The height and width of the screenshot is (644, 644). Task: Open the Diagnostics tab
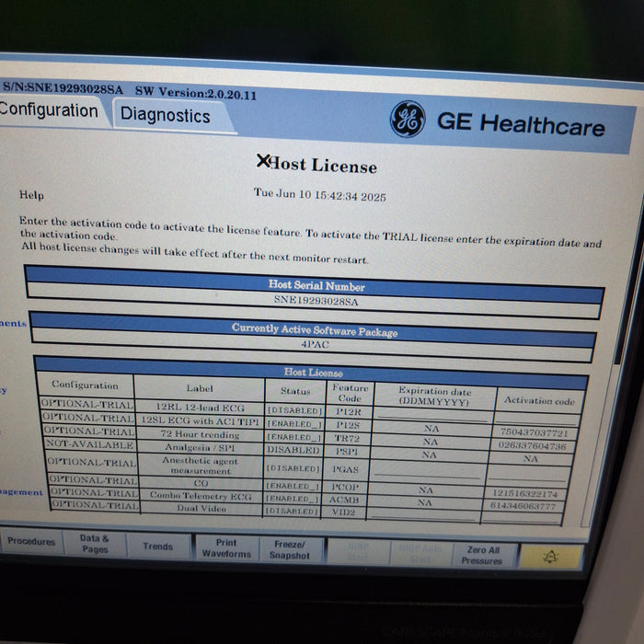click(165, 115)
